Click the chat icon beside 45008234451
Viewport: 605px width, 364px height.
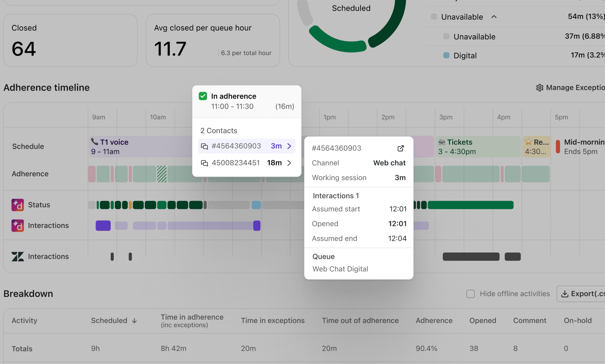[x=204, y=163]
